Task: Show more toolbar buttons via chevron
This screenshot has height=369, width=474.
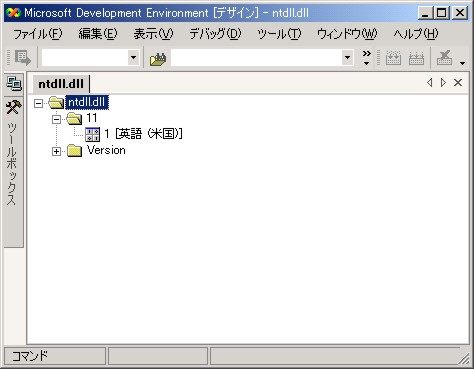Action: [x=367, y=58]
